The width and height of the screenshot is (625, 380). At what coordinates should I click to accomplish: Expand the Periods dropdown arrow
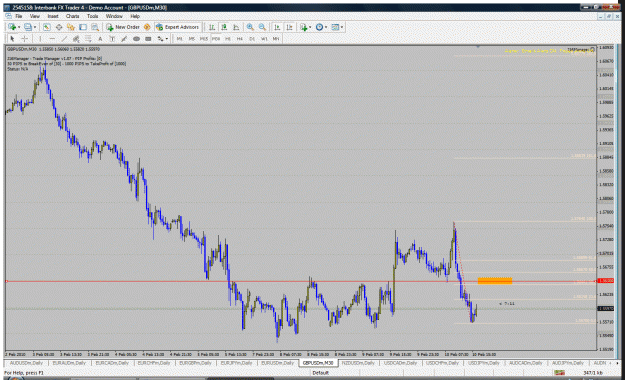tap(326, 27)
